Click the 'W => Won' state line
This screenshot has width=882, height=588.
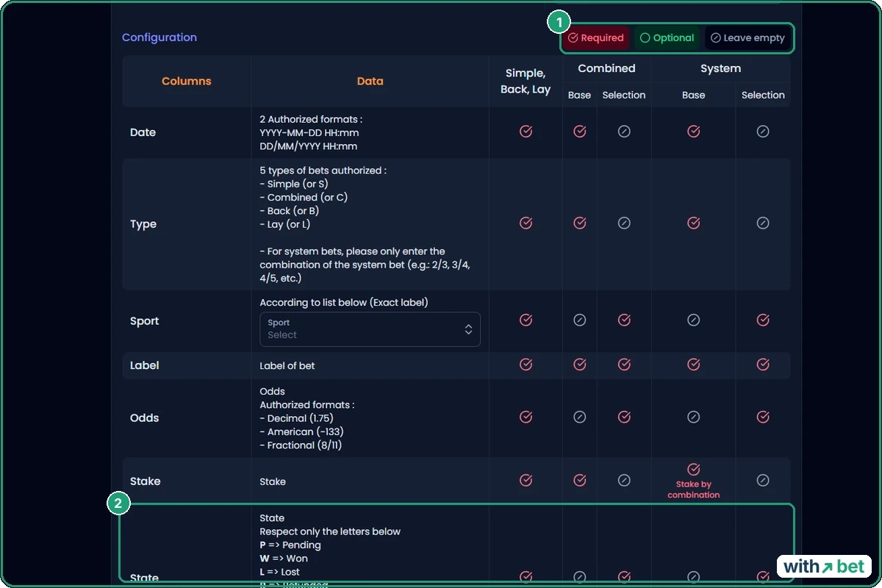pos(284,559)
